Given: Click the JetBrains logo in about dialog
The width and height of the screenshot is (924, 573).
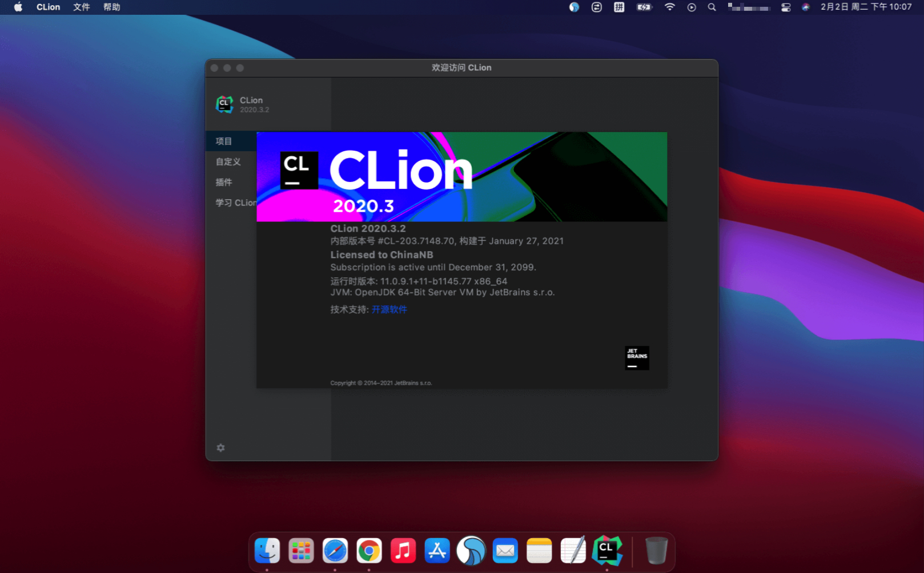Looking at the screenshot, I should [x=637, y=358].
